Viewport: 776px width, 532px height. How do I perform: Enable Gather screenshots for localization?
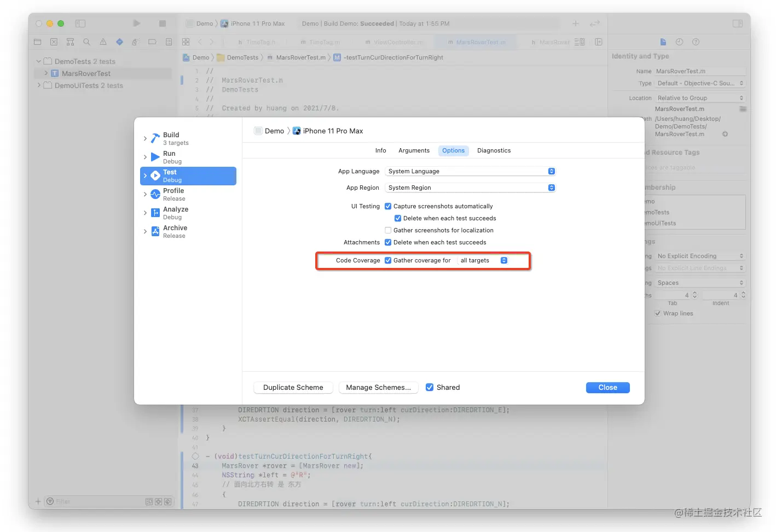[388, 230]
